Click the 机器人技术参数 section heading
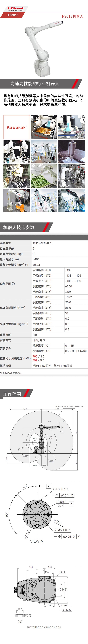 (19, 228)
